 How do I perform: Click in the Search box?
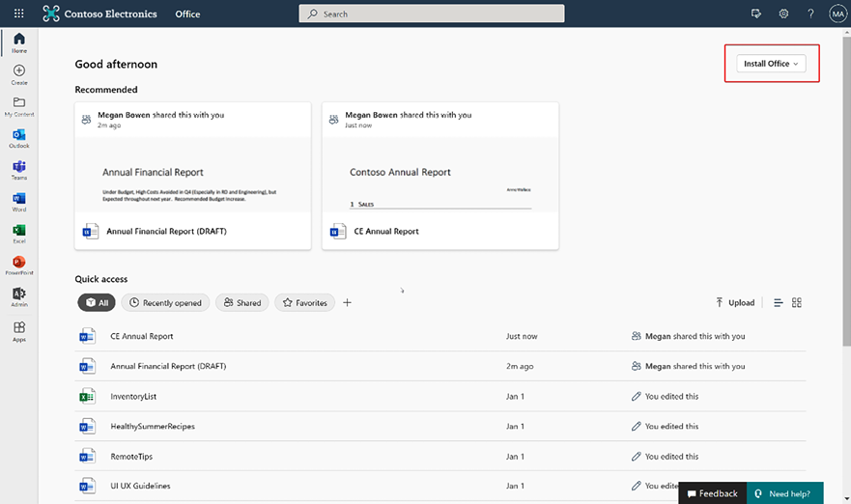click(x=432, y=14)
